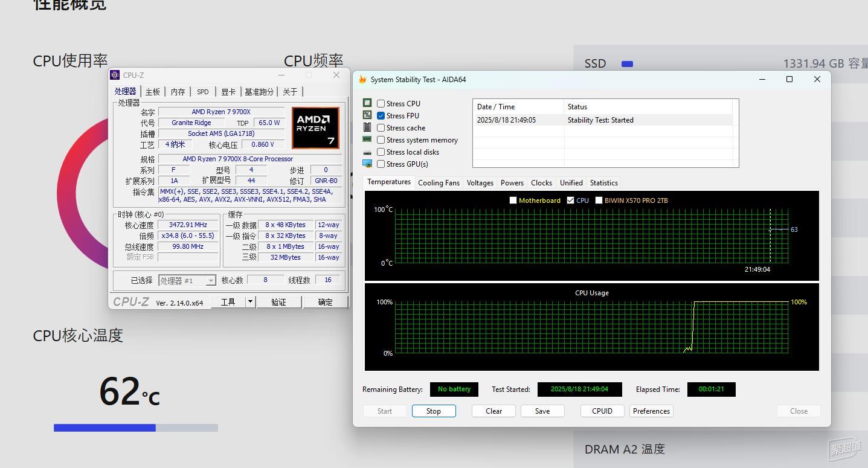Click the CPU chip icon beside Stress CPU

pyautogui.click(x=367, y=103)
